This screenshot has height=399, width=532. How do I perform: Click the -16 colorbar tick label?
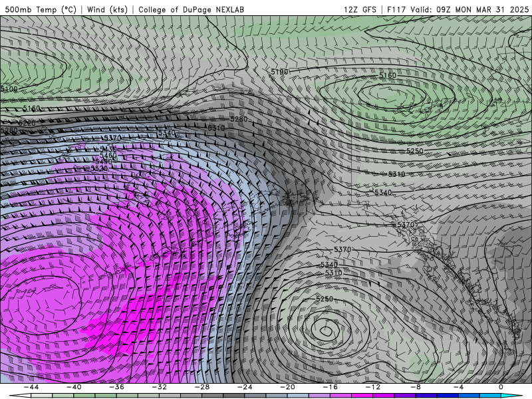click(330, 387)
